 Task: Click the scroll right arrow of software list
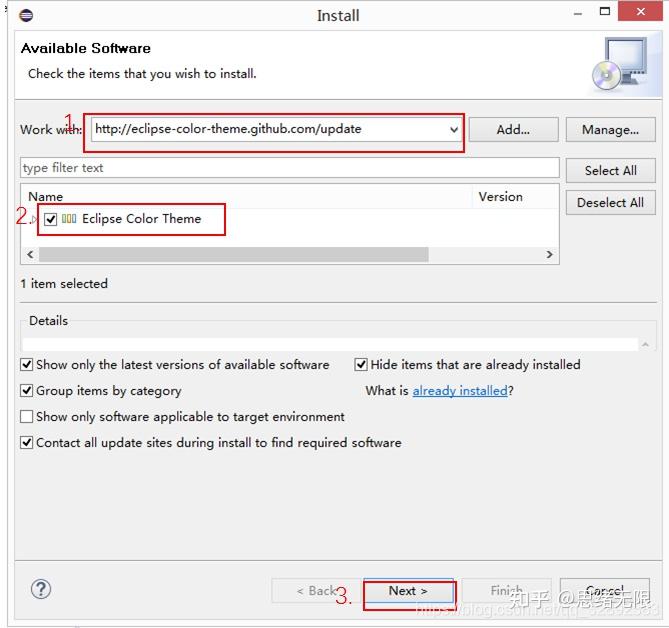coord(550,255)
